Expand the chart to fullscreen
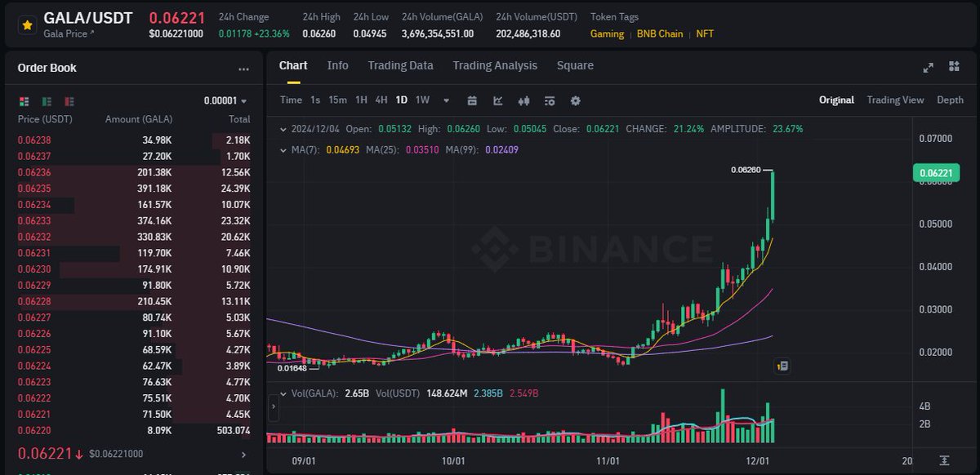980x475 pixels. point(929,68)
